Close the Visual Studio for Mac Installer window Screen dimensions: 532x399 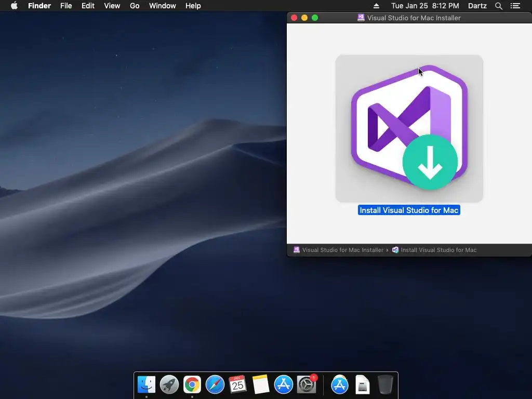click(294, 18)
